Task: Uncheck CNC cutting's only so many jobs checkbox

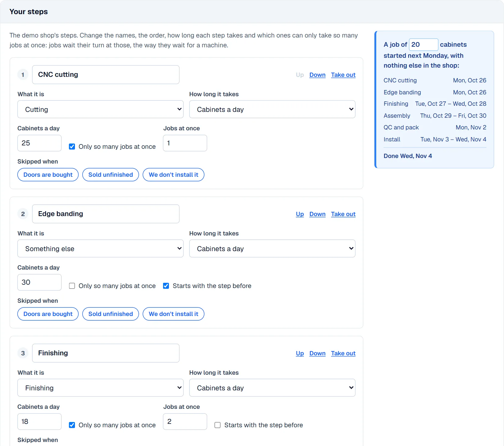Action: tap(72, 147)
